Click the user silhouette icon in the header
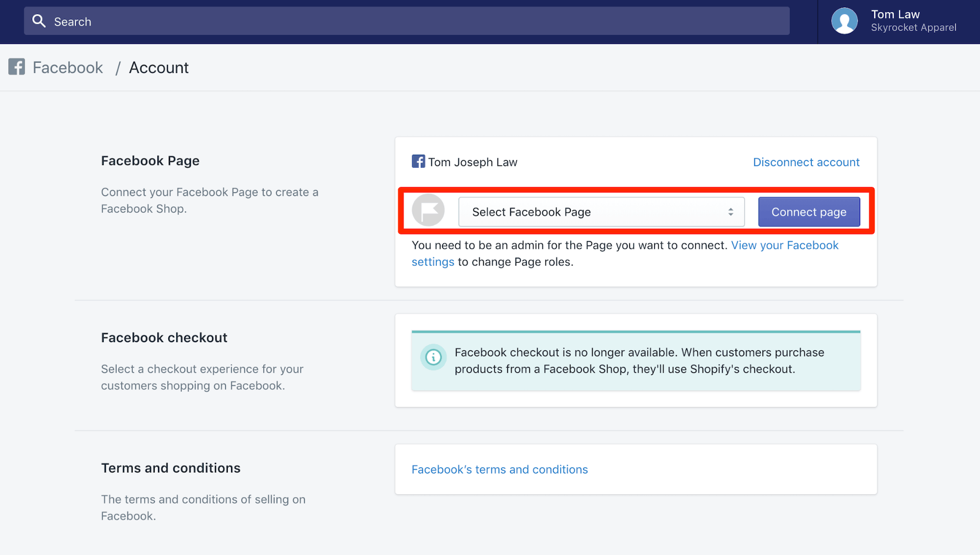980x555 pixels. 844,21
